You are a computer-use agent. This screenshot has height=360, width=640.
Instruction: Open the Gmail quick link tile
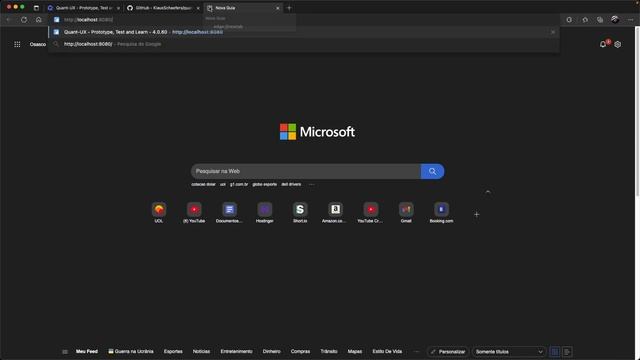pyautogui.click(x=406, y=213)
